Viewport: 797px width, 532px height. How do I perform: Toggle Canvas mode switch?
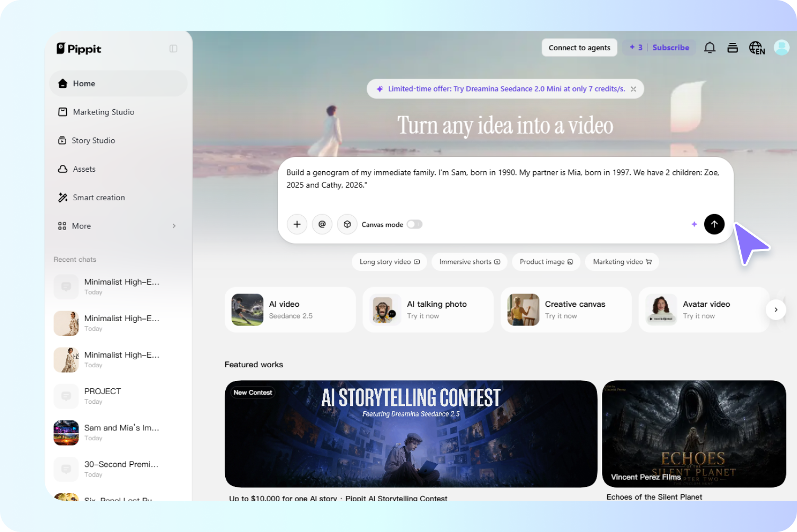point(414,224)
